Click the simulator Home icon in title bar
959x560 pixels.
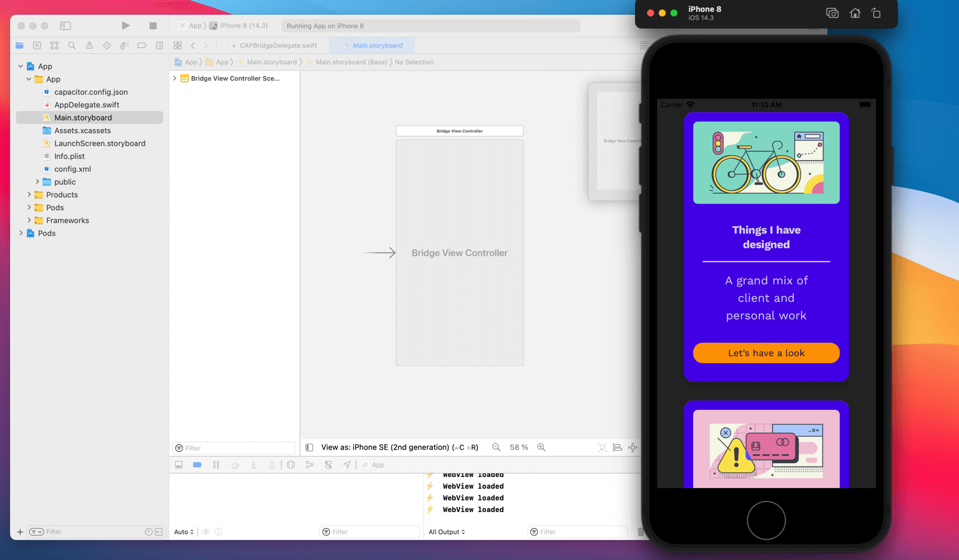(855, 13)
